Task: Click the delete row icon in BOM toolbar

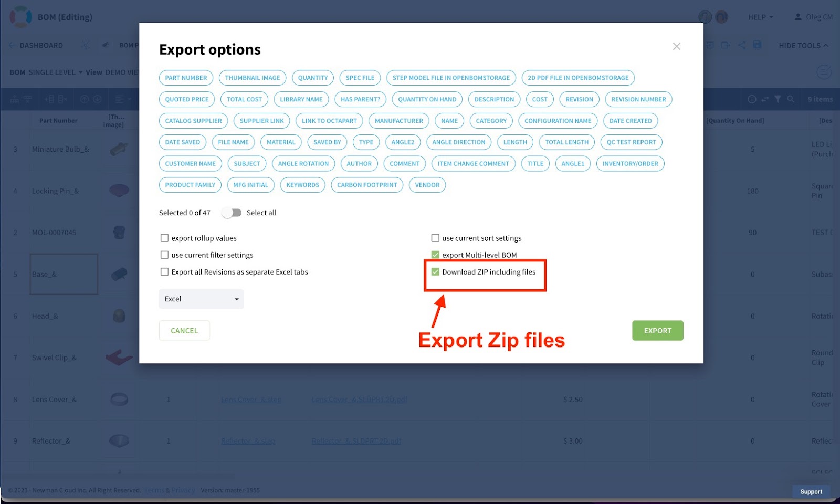Action: pyautogui.click(x=62, y=99)
